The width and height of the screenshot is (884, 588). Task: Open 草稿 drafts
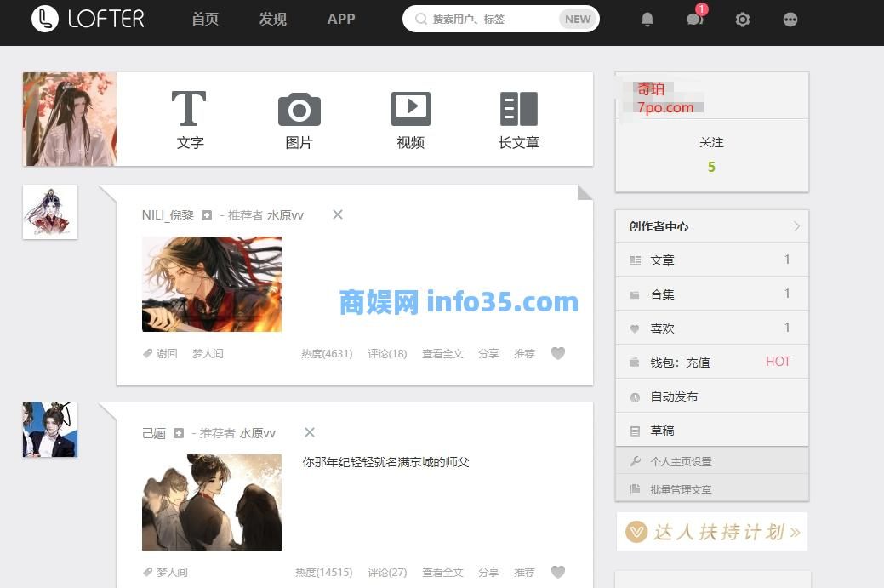[712, 430]
